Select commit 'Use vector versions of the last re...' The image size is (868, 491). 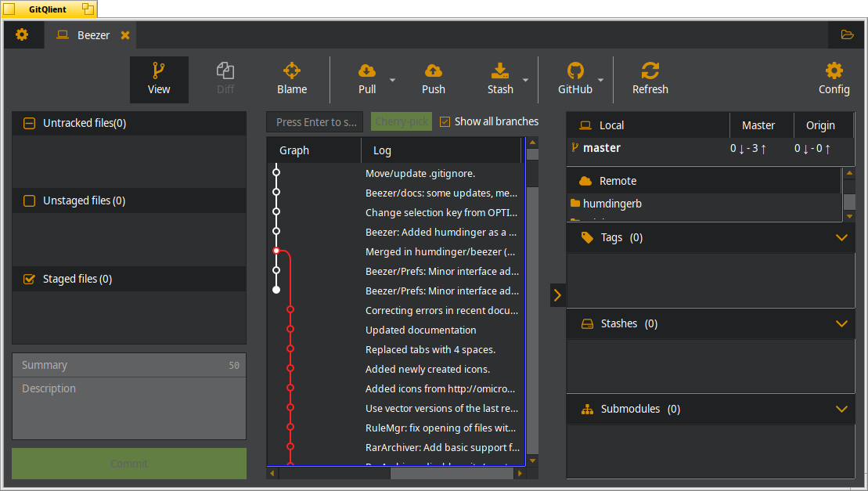coord(441,409)
